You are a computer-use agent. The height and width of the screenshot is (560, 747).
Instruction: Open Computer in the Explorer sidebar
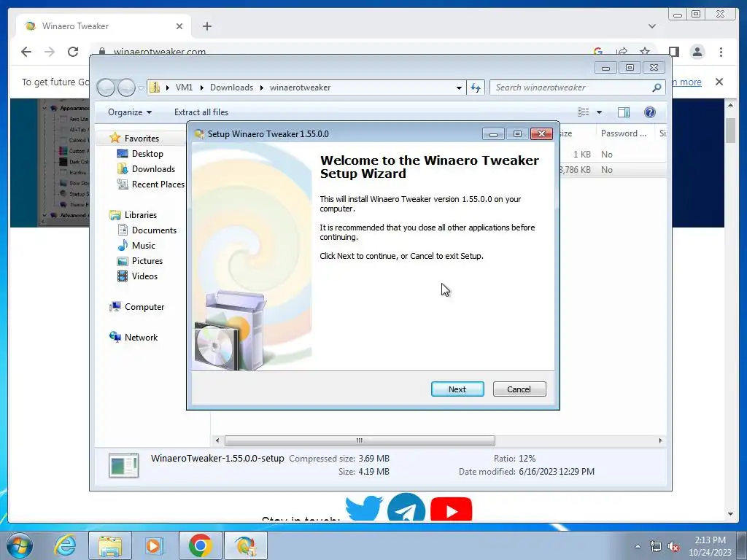tap(144, 307)
